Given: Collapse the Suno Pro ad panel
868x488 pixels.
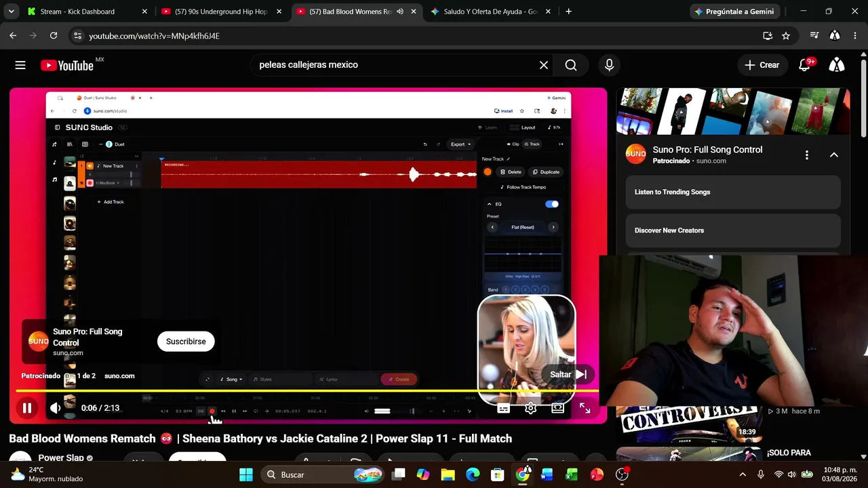Looking at the screenshot, I should click(834, 155).
